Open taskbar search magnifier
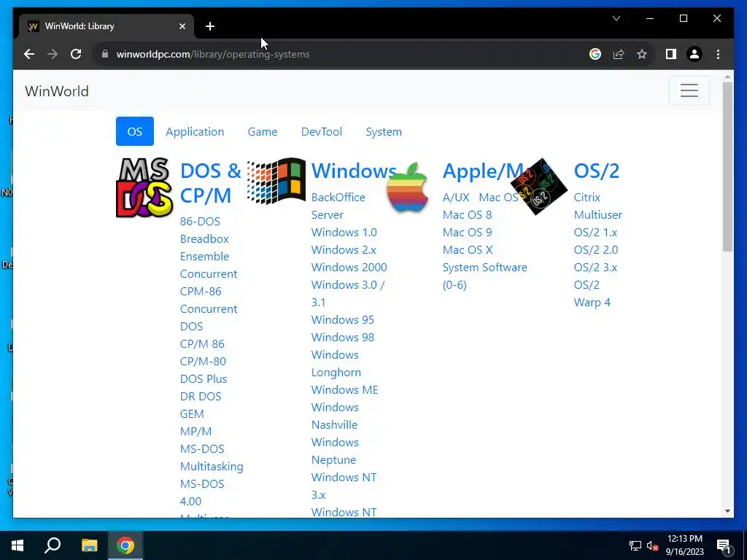Image resolution: width=747 pixels, height=560 pixels. click(53, 545)
